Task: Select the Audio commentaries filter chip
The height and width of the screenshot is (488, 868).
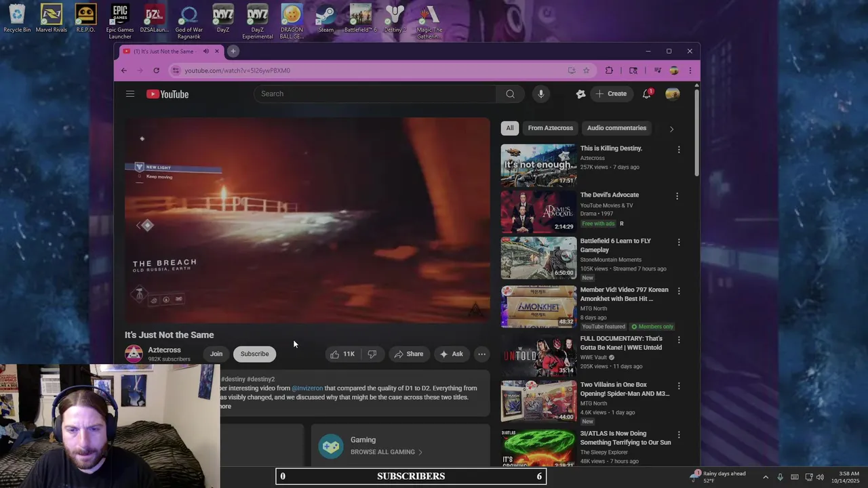Action: tap(616, 128)
